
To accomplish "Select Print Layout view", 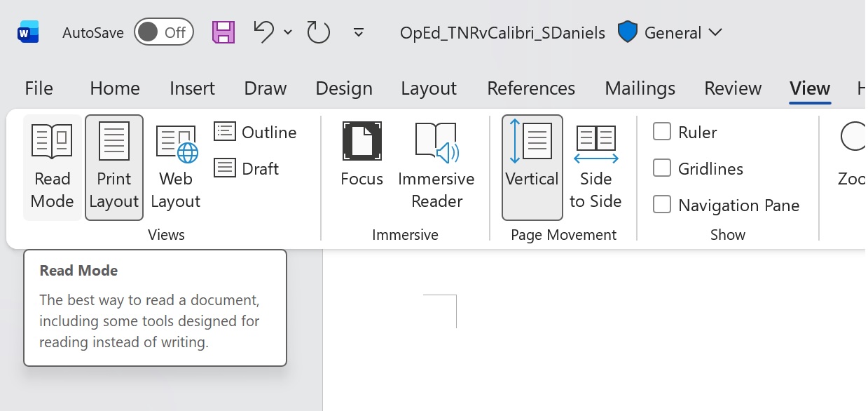I will coord(113,168).
